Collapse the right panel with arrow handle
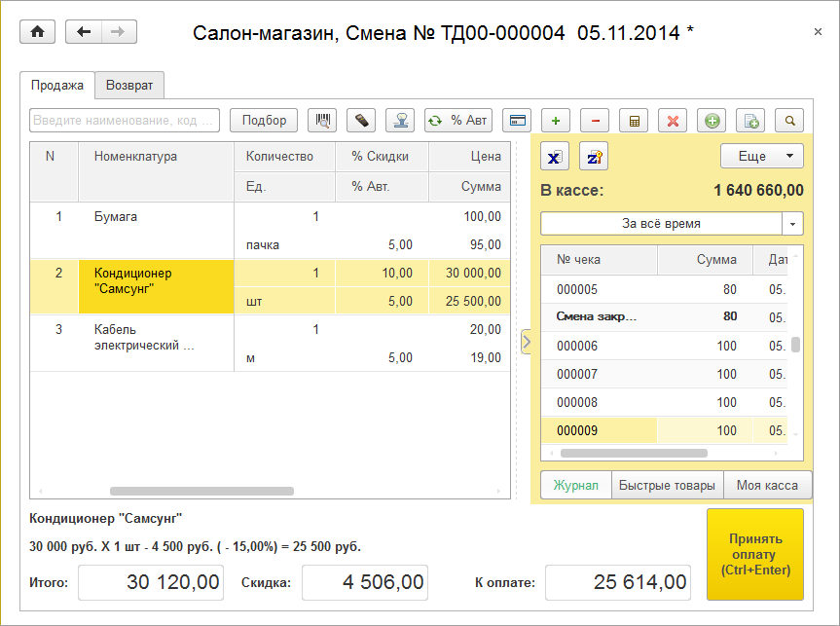Screen dimensions: 840x626 point(527,342)
